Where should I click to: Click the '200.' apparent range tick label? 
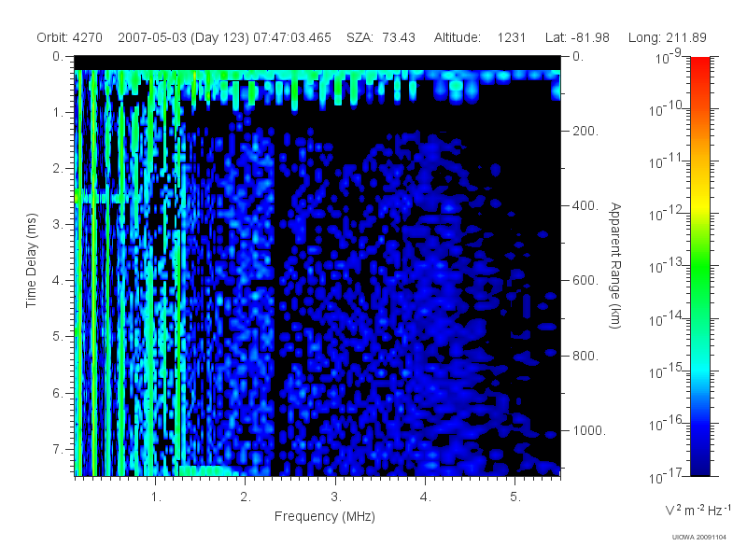585,131
